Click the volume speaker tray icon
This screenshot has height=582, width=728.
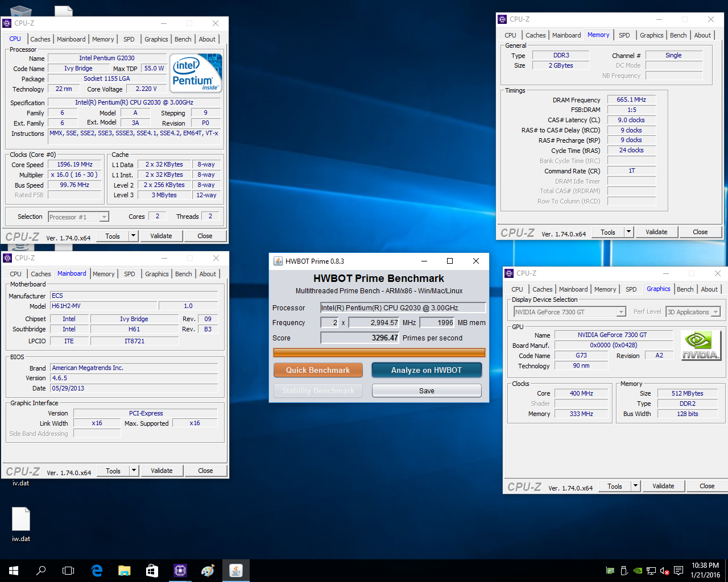tap(664, 571)
